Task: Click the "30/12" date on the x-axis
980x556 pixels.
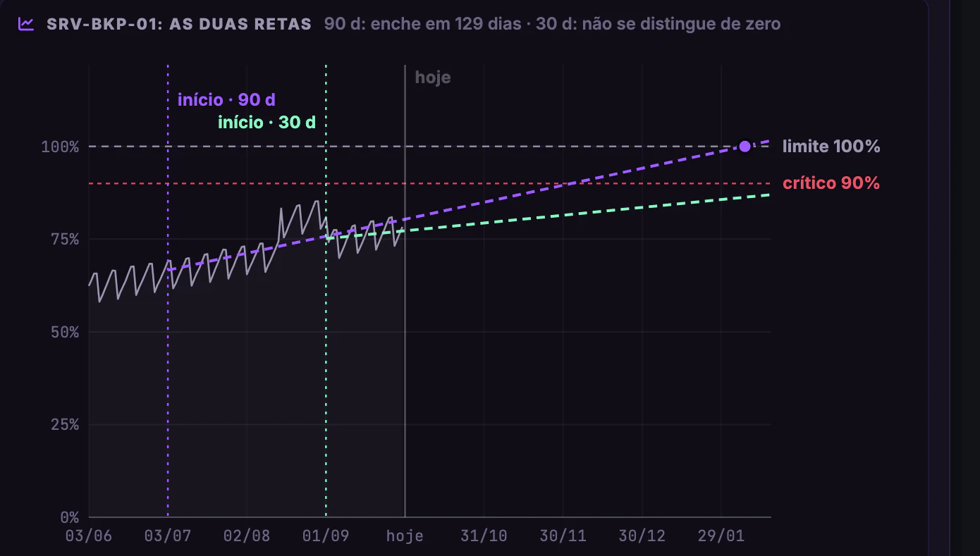Action: click(x=642, y=536)
